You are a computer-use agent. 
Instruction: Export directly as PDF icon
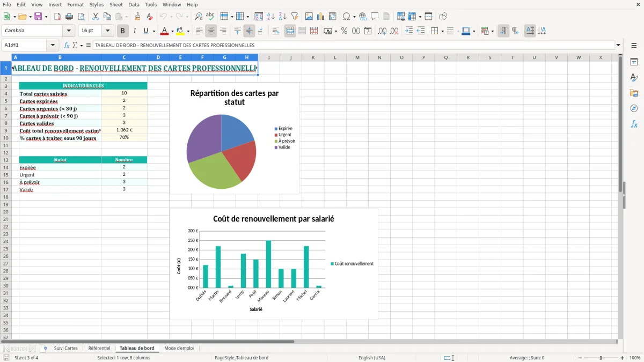(57, 17)
